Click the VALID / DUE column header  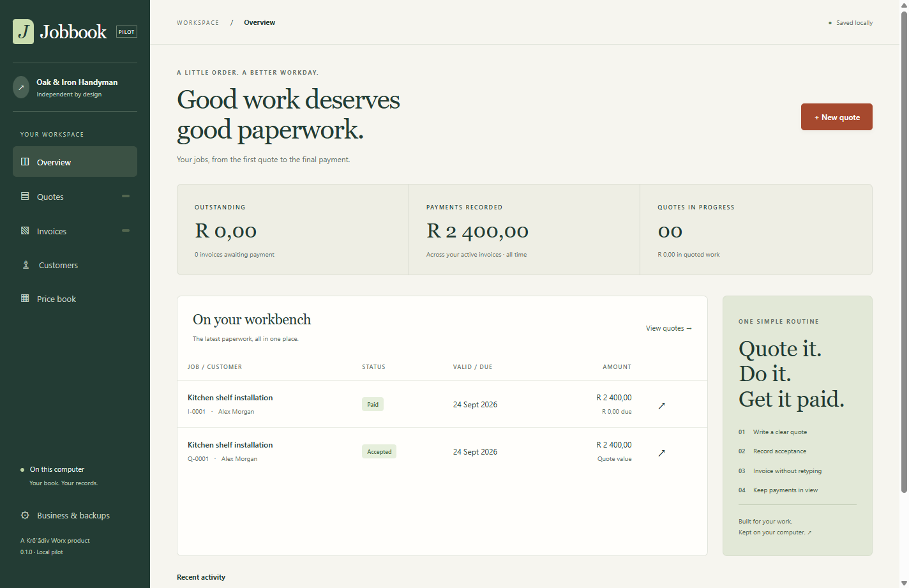tap(472, 367)
